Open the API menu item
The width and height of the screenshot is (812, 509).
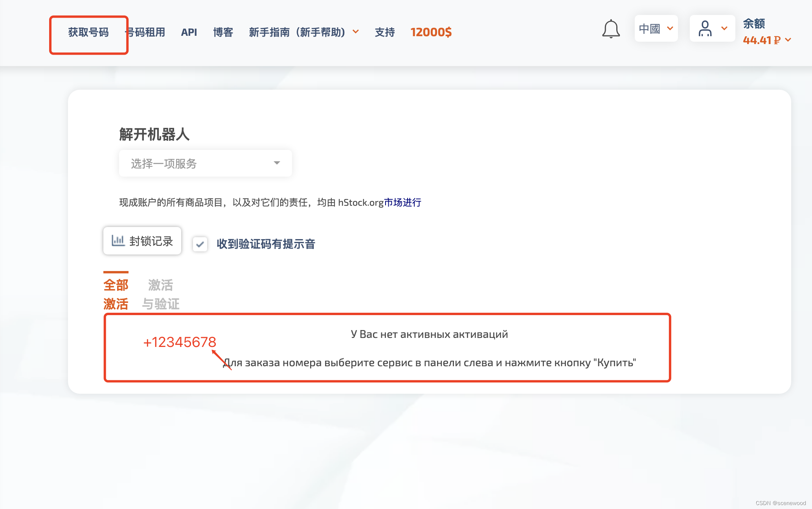(189, 32)
